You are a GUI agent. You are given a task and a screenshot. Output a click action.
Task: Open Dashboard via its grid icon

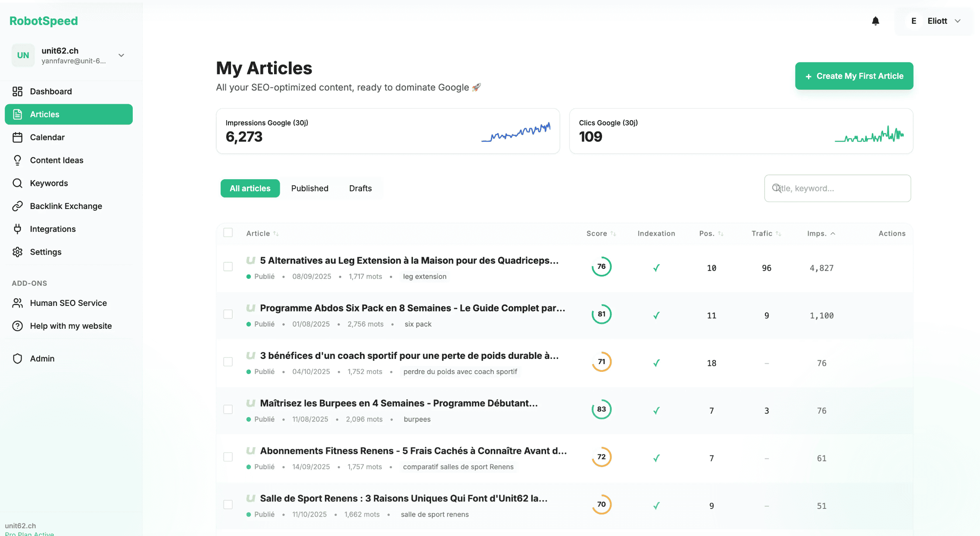17,91
